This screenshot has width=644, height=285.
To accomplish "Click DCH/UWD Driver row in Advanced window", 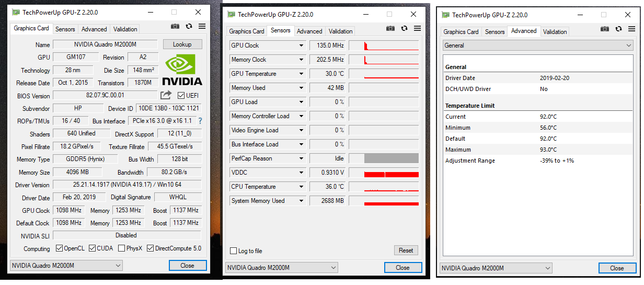I will [538, 89].
